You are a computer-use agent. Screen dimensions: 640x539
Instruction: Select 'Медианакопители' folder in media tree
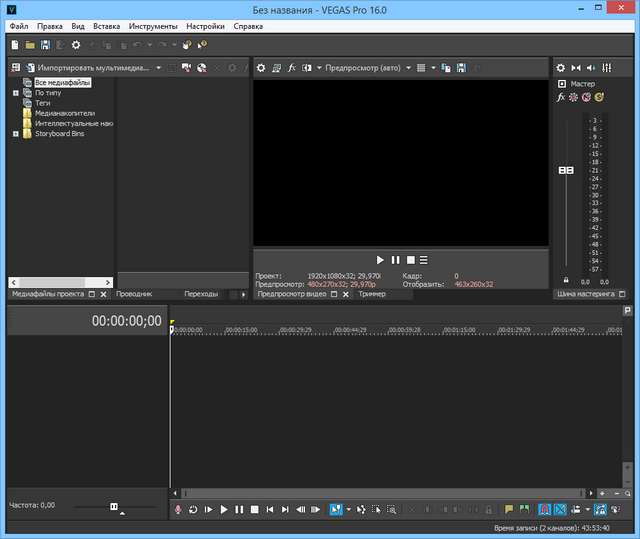click(x=65, y=113)
